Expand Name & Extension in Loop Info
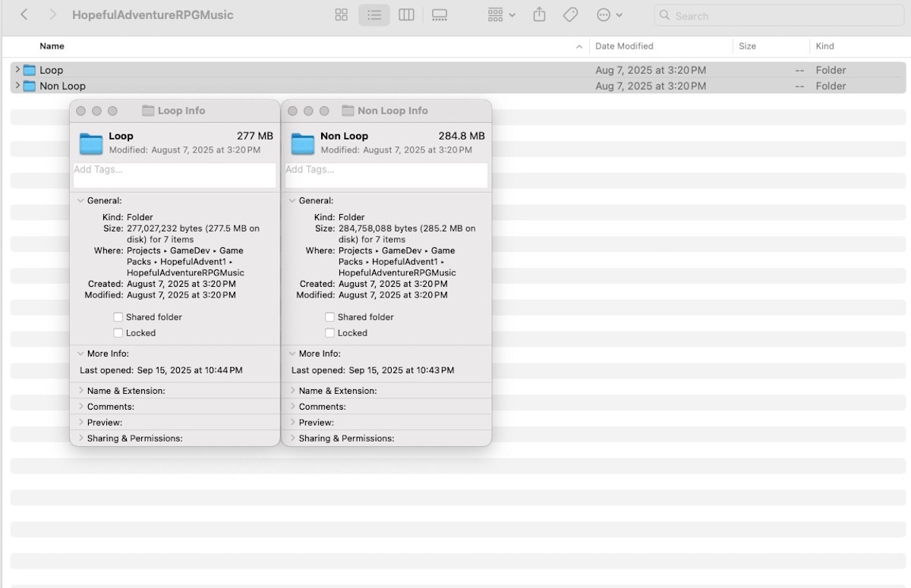This screenshot has height=588, width=911. click(81, 391)
